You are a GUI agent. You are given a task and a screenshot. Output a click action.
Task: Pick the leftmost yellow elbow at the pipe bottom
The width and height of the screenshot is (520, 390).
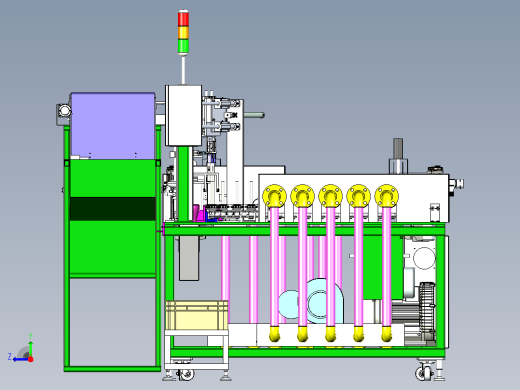pos(275,334)
